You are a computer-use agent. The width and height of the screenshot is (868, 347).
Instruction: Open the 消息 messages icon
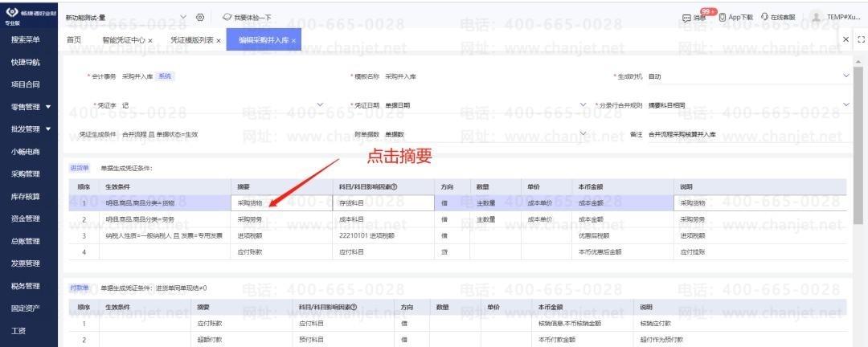point(687,18)
